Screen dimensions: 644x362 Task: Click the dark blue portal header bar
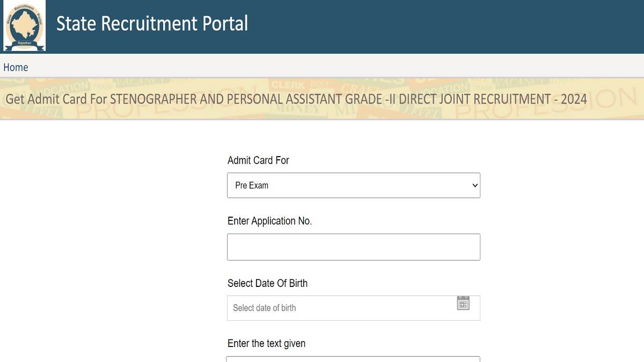pyautogui.click(x=322, y=26)
